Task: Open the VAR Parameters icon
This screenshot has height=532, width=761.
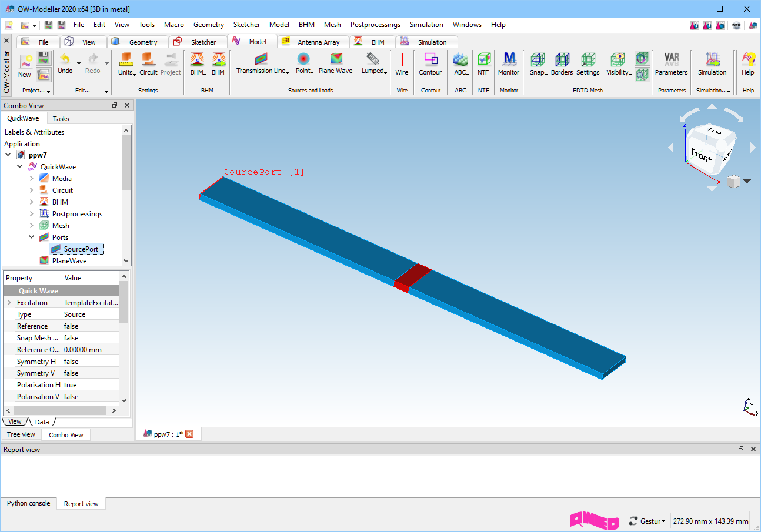Action: click(x=672, y=59)
